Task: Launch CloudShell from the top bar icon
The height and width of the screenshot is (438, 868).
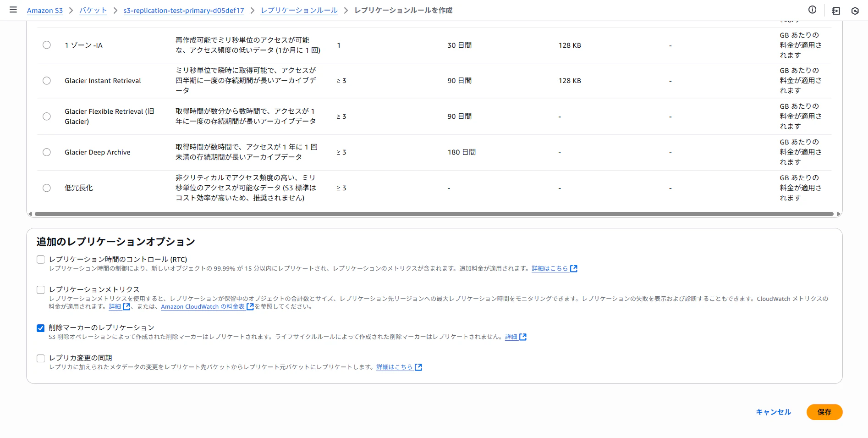Action: click(x=855, y=10)
